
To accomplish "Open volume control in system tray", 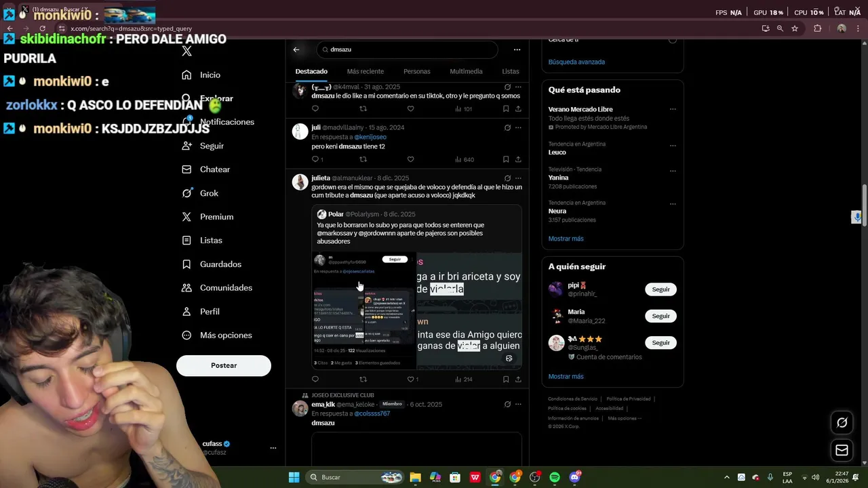I will [815, 477].
